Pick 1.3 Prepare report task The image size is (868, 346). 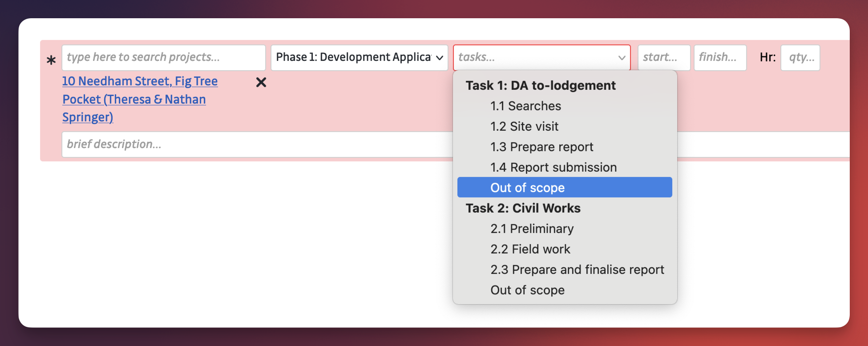pos(541,147)
